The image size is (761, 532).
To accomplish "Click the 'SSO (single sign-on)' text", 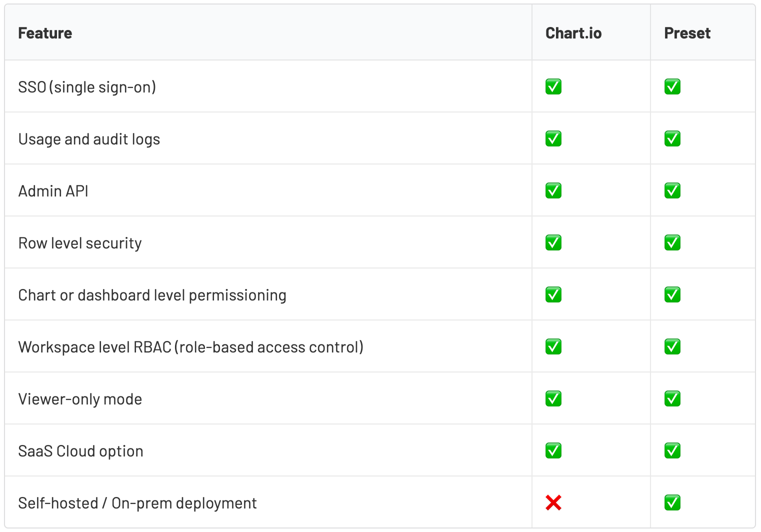I will [87, 87].
